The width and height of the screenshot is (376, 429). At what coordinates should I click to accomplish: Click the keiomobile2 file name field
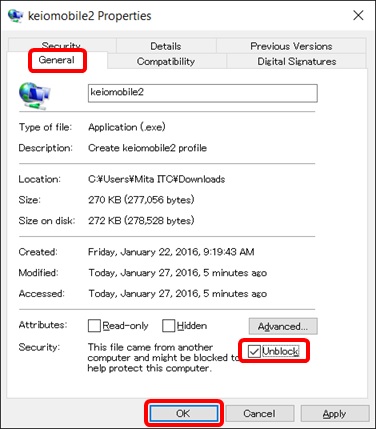[x=203, y=93]
